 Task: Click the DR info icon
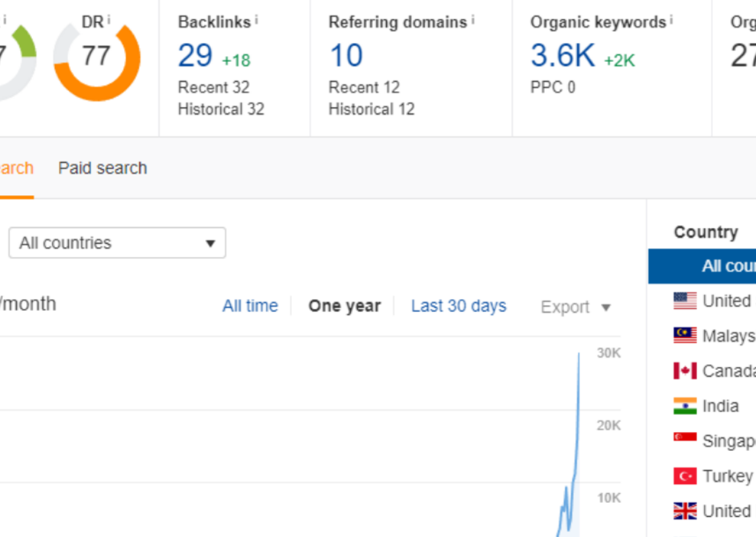coord(108,20)
